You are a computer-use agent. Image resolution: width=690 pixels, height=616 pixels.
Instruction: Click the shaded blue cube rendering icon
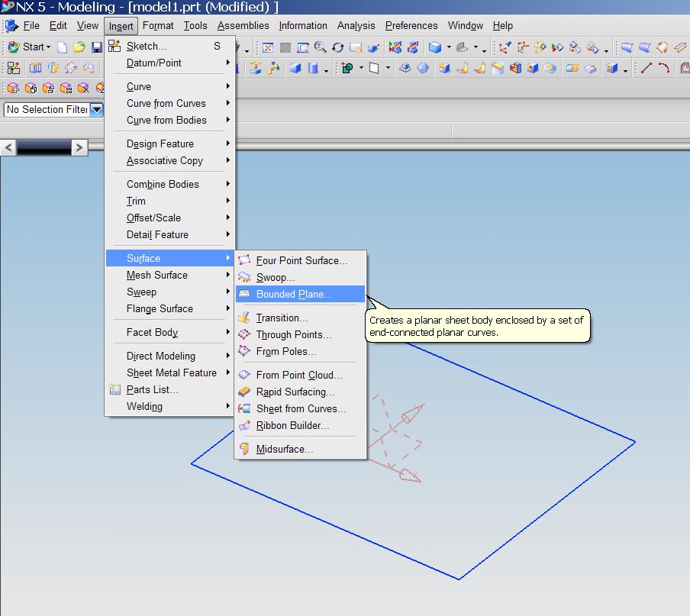tap(435, 47)
